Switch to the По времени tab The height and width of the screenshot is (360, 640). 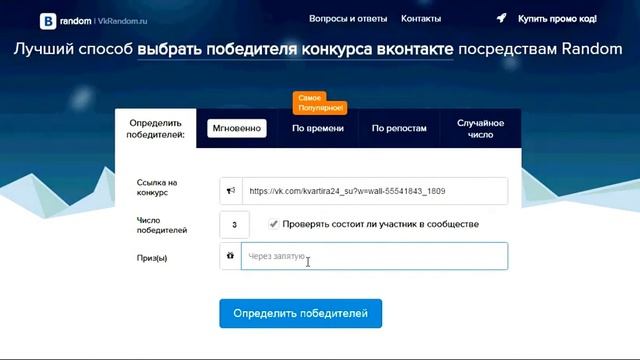[x=318, y=128]
